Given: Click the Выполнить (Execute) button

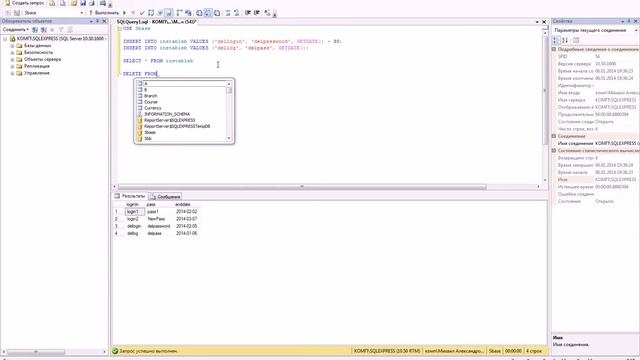Looking at the screenshot, I should point(104,13).
